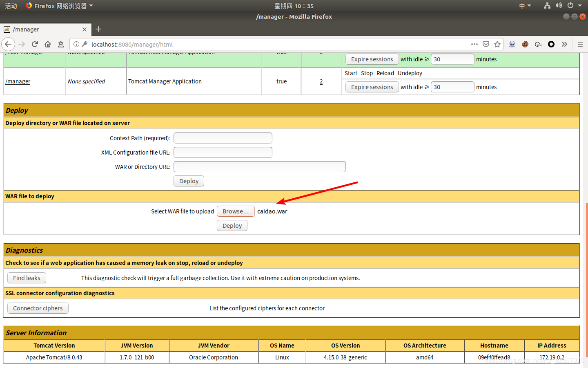Open the Firefox hamburger menu

pyautogui.click(x=580, y=44)
